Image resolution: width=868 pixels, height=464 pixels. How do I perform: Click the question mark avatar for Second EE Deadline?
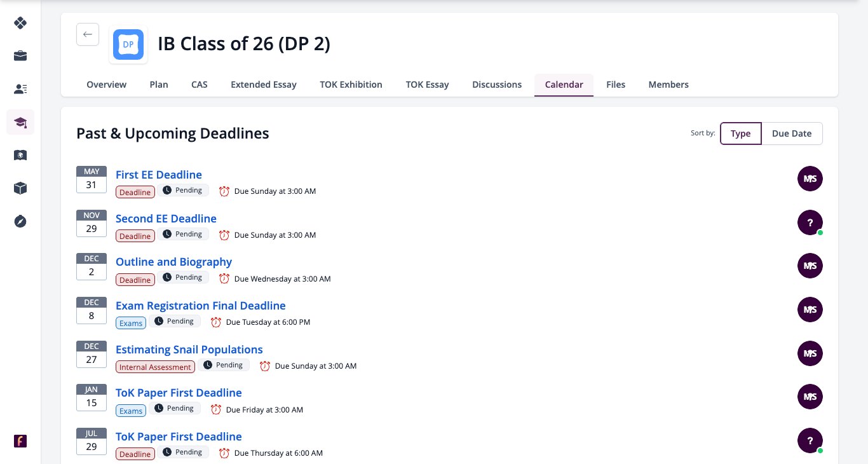(810, 222)
